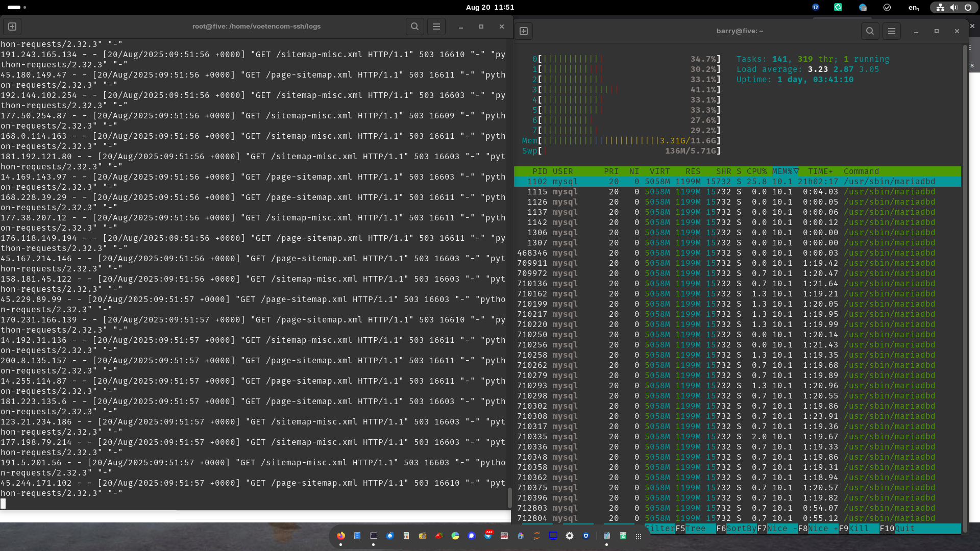Open the blue monitor remote desktop app
Screen dimensions: 980x551
[553, 536]
